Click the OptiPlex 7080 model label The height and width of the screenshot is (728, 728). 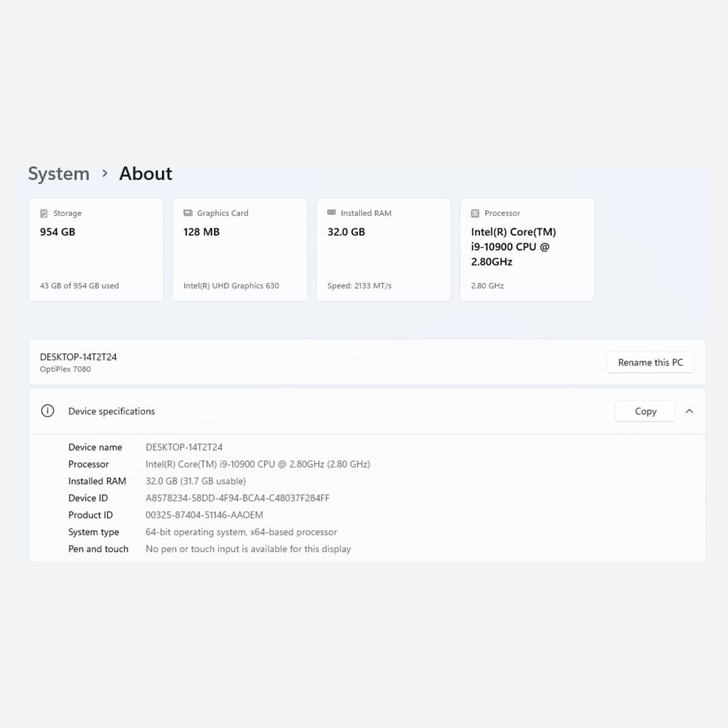(x=65, y=369)
